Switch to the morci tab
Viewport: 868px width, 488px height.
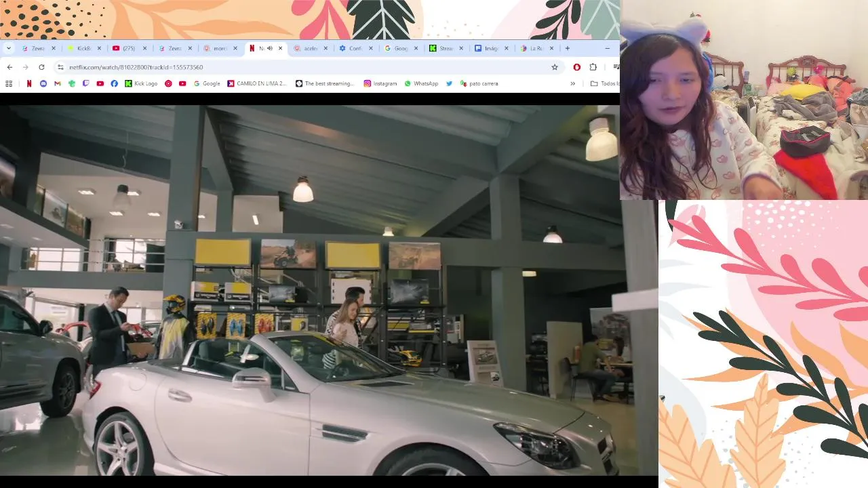click(220, 48)
